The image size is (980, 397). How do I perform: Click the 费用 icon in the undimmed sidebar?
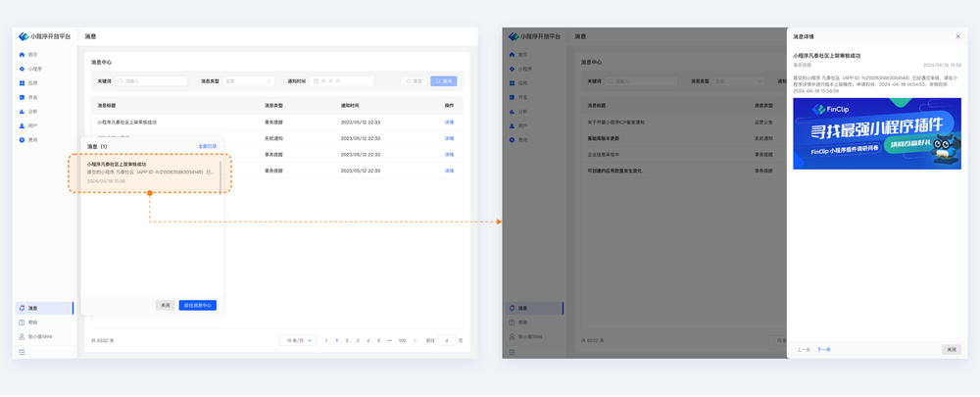(x=22, y=140)
